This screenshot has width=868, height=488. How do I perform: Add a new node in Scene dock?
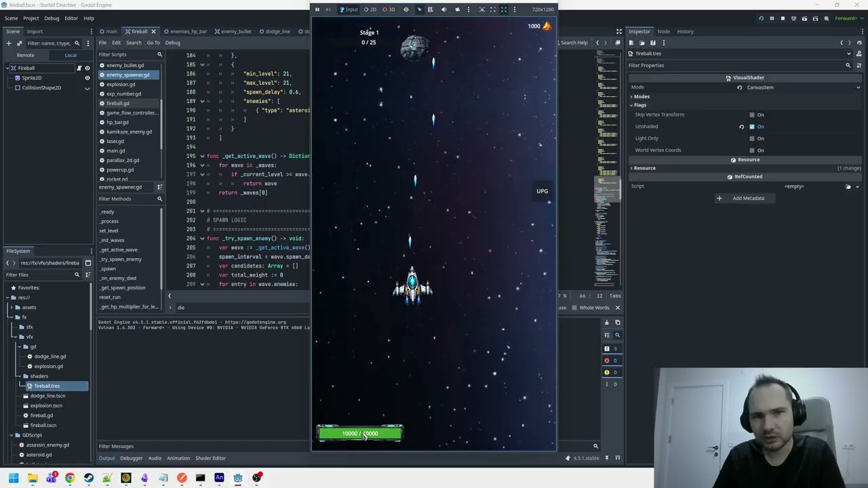[9, 43]
